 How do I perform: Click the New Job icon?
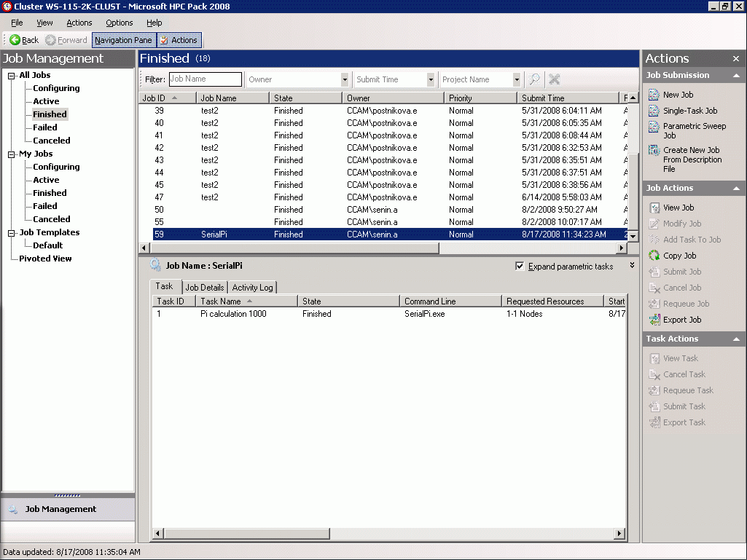pos(654,95)
